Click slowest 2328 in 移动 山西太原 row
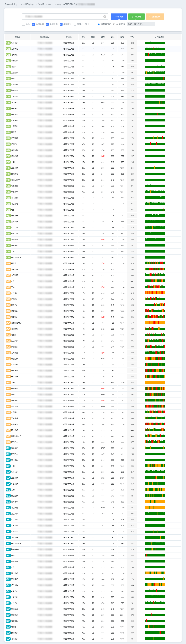 (x=122, y=478)
